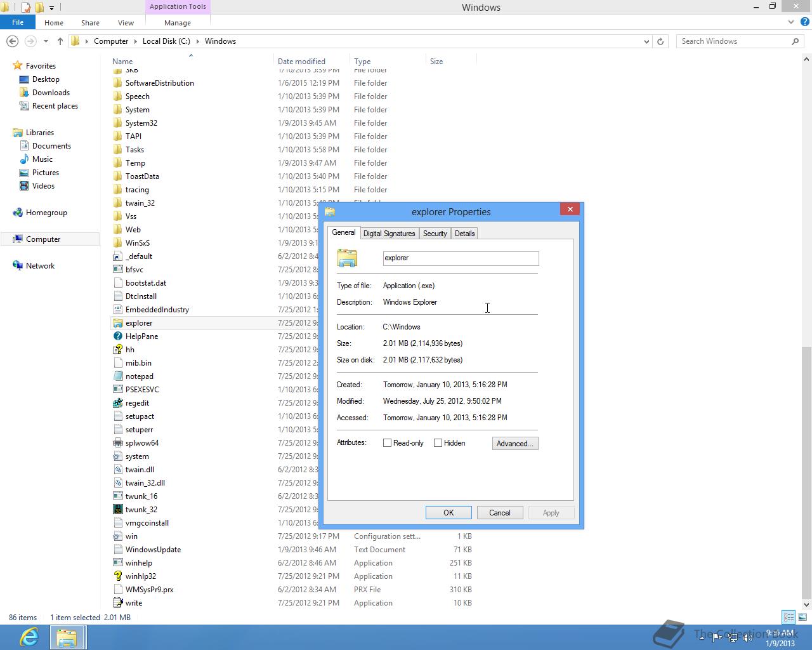The width and height of the screenshot is (812, 650).
Task: Click the System32 folder icon
Action: [x=117, y=123]
